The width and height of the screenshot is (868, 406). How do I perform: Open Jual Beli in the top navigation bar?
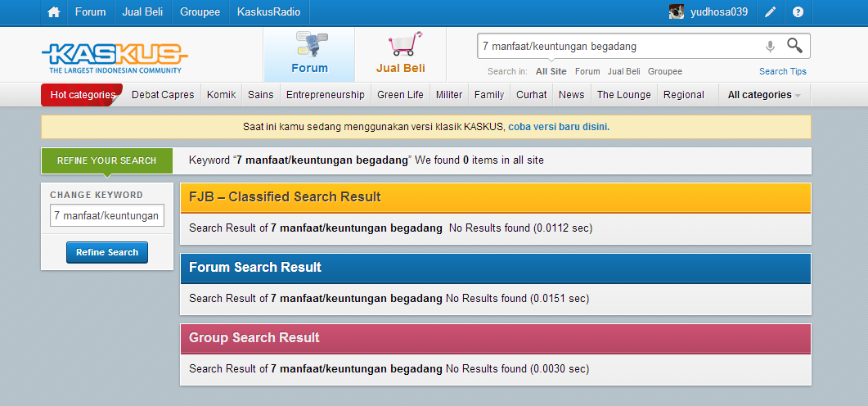143,12
